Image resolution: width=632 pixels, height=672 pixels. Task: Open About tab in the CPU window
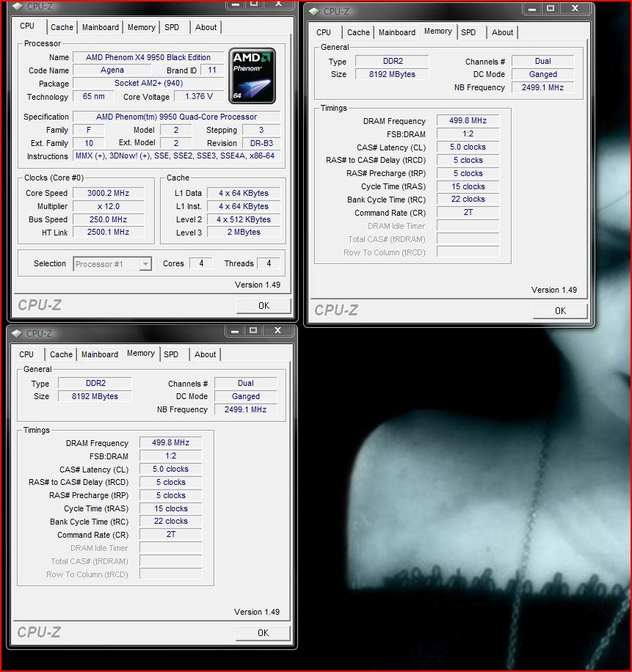[206, 27]
